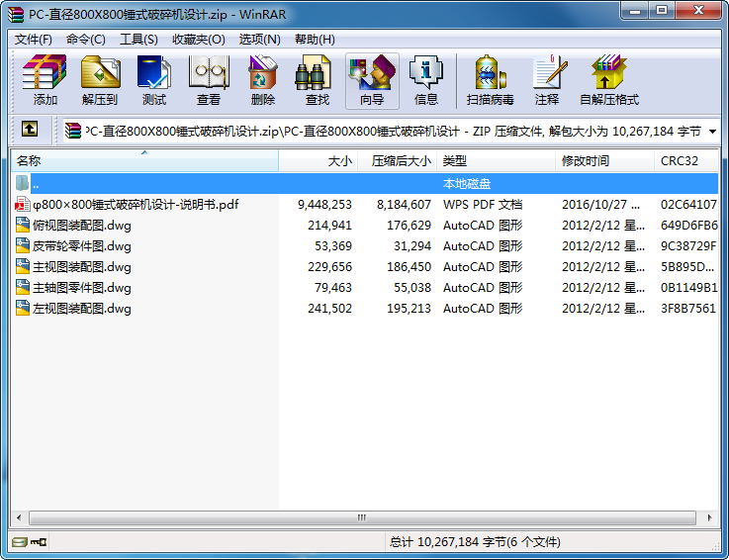This screenshot has width=729, height=560.
Task: Sort by Type (类型) column header
Action: click(497, 161)
